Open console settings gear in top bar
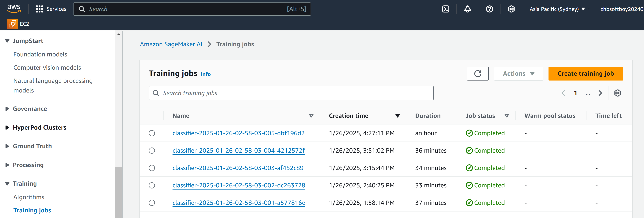Viewport: 644px width, 218px height. click(511, 9)
